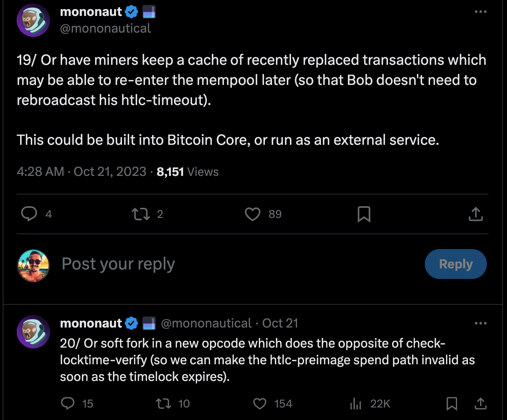507x420 pixels.
Task: Open mononaut avatar on tweet 20
Action: pyautogui.click(x=33, y=331)
